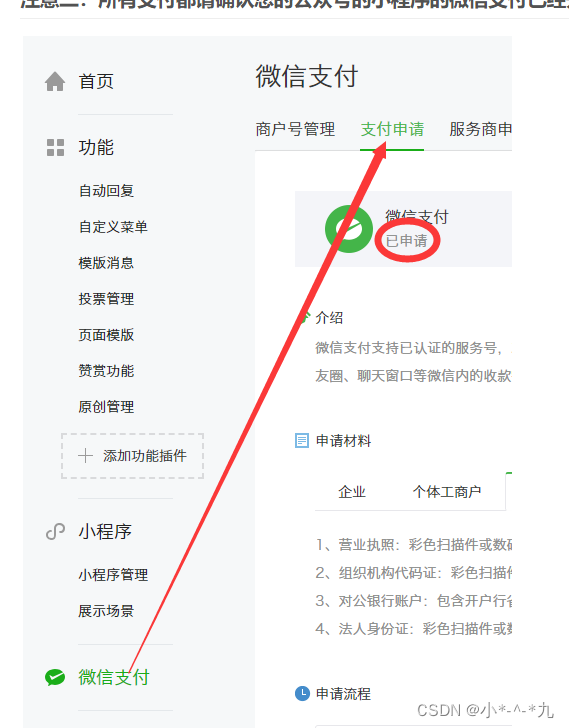Open 自动回复 in the sidebar
This screenshot has width=569, height=728.
tap(106, 191)
